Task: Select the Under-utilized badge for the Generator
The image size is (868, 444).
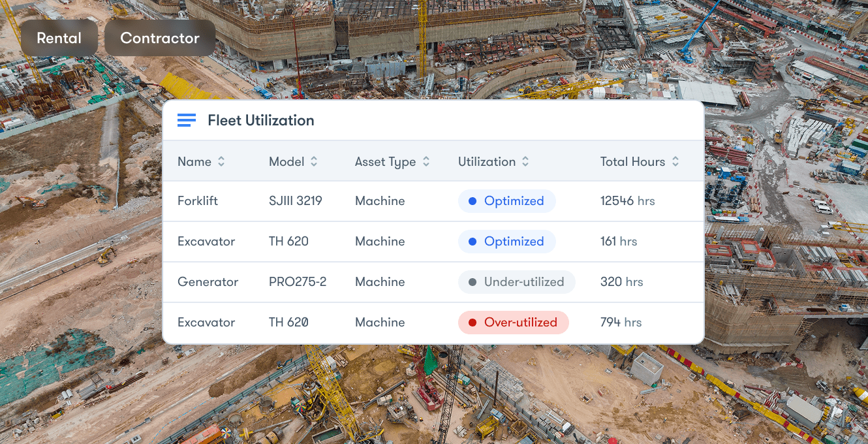Action: click(x=516, y=281)
